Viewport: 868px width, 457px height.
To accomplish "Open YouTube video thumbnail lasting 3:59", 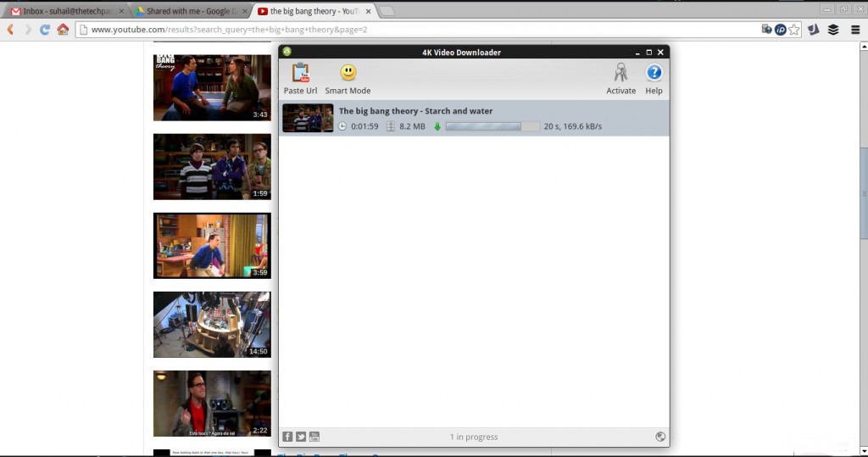I will click(212, 245).
